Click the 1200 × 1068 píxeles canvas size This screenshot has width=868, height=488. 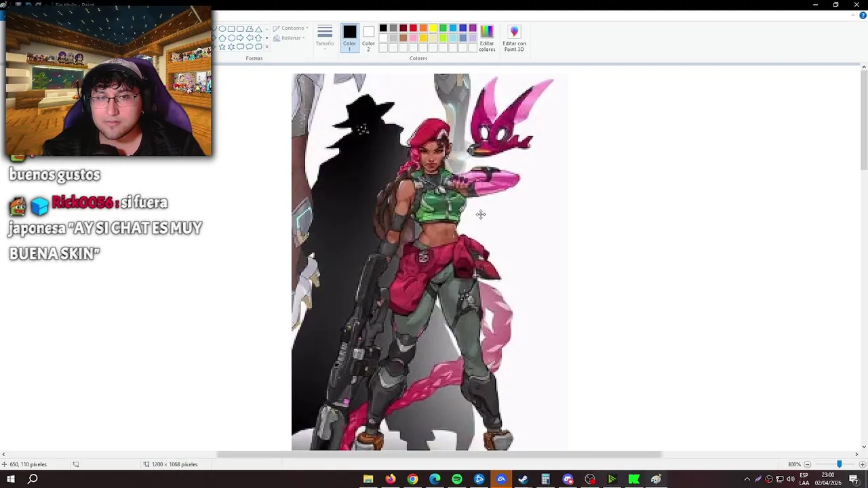(175, 464)
